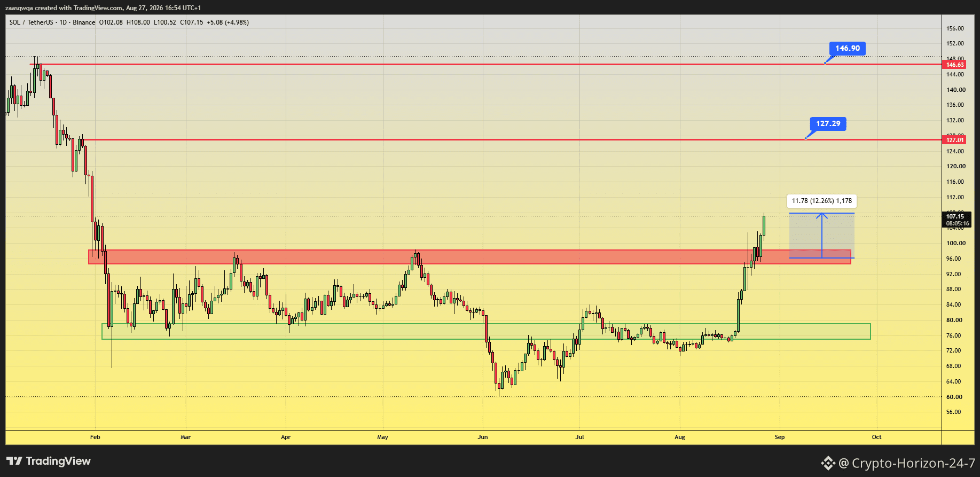Click the 136.00 price scale label
Image resolution: width=980 pixels, height=477 pixels.
pos(955,105)
